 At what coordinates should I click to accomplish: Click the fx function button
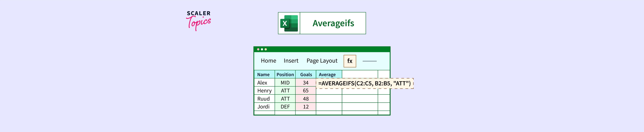click(x=350, y=61)
